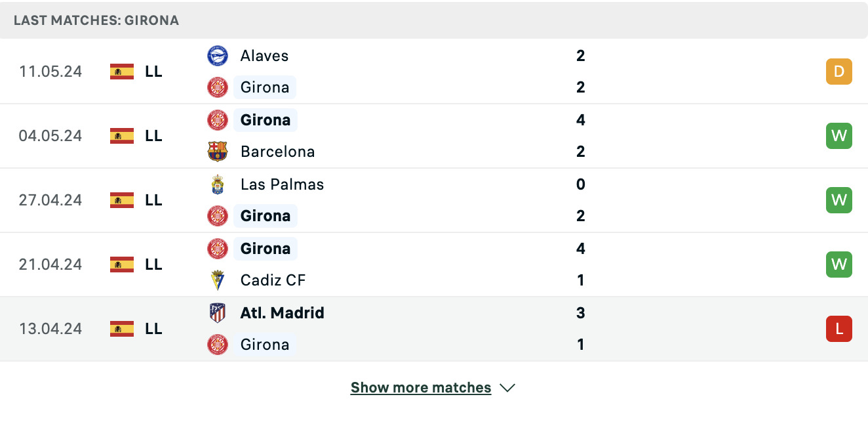Click the Las Palmas crest icon
Viewport: 868px width, 424px height.
click(x=218, y=184)
